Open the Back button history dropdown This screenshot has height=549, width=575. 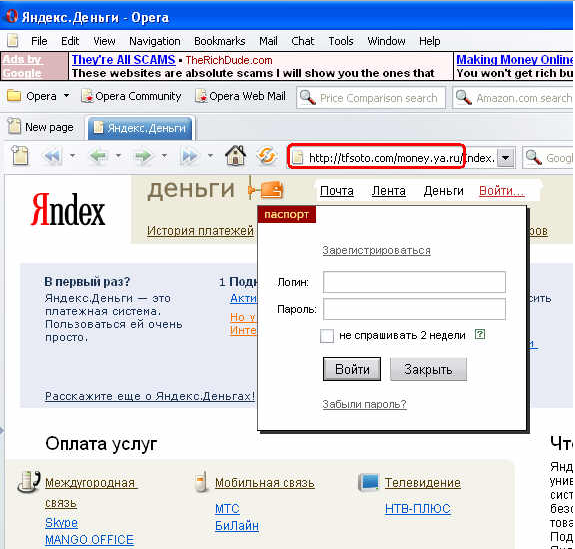pyautogui.click(x=118, y=156)
